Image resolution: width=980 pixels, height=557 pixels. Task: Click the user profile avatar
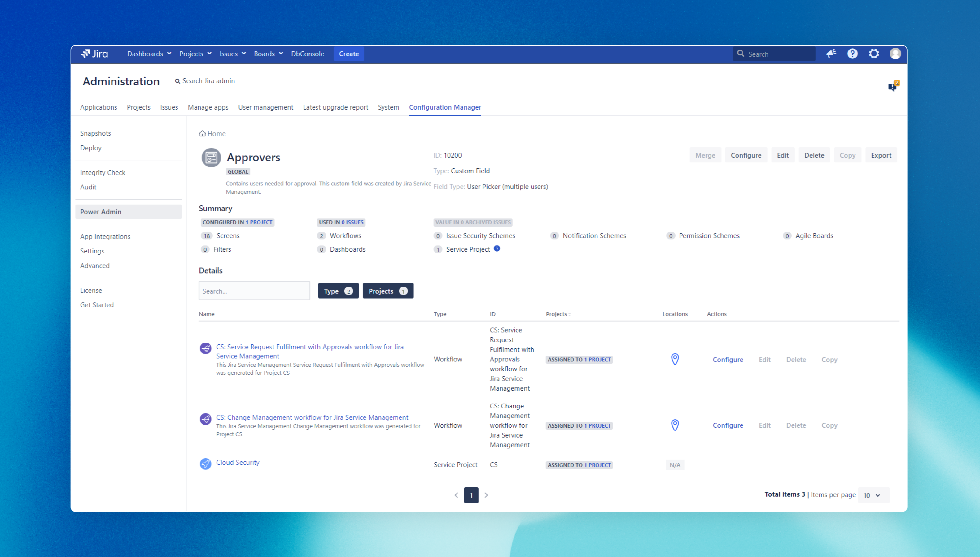(x=895, y=54)
